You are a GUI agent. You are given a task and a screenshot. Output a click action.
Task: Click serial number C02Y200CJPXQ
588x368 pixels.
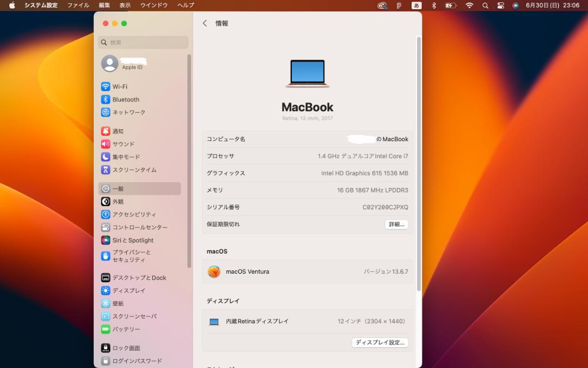(385, 207)
